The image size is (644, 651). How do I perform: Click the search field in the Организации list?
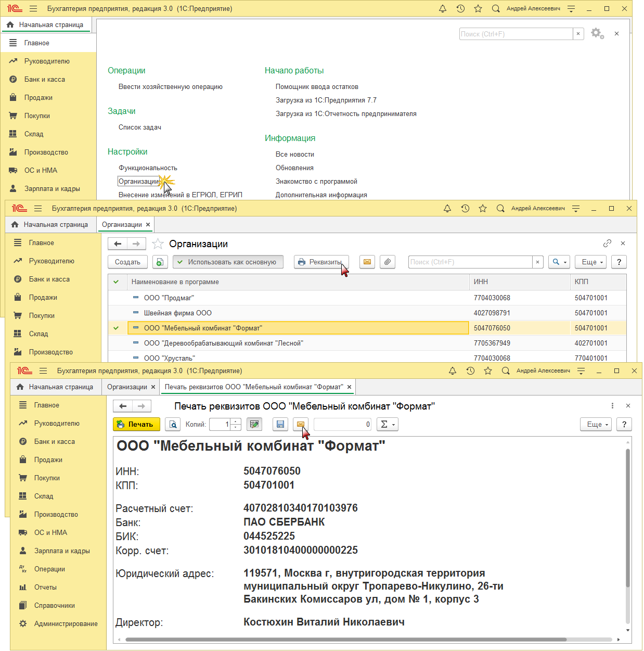point(470,262)
